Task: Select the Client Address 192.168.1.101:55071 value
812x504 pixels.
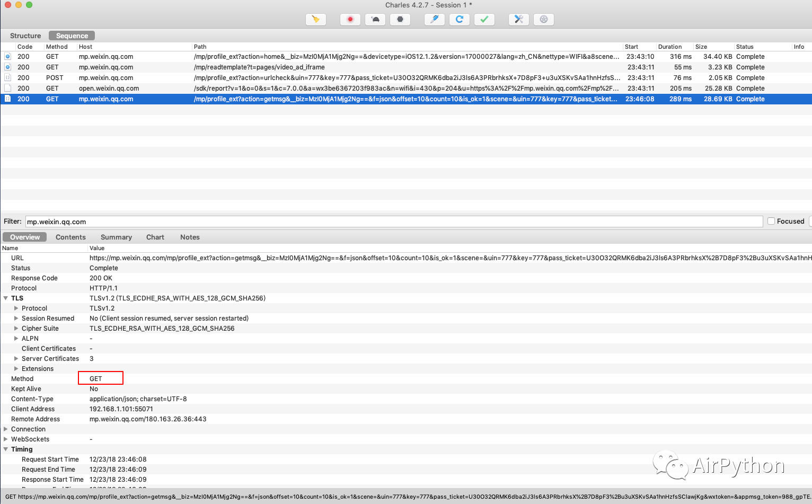Action: pyautogui.click(x=121, y=409)
